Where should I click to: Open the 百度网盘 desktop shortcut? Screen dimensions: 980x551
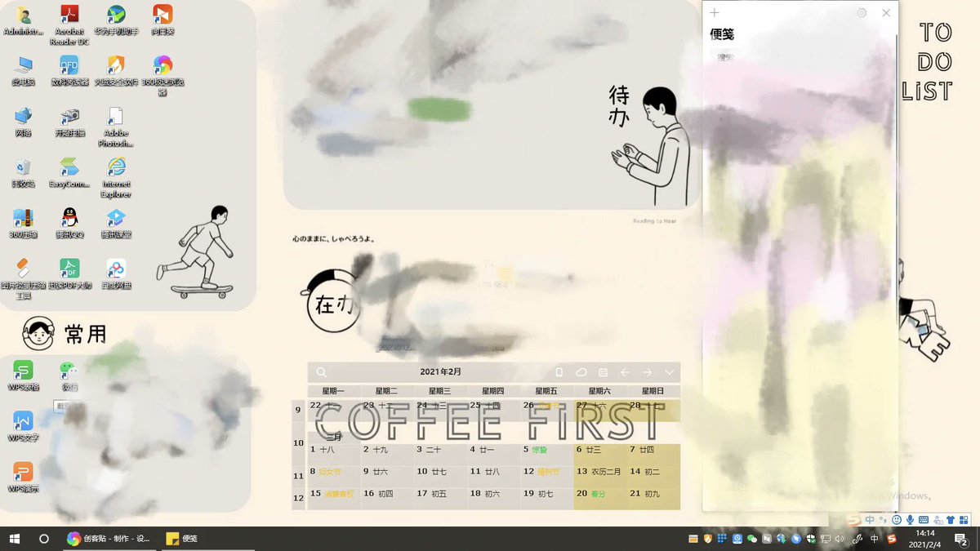(116, 274)
